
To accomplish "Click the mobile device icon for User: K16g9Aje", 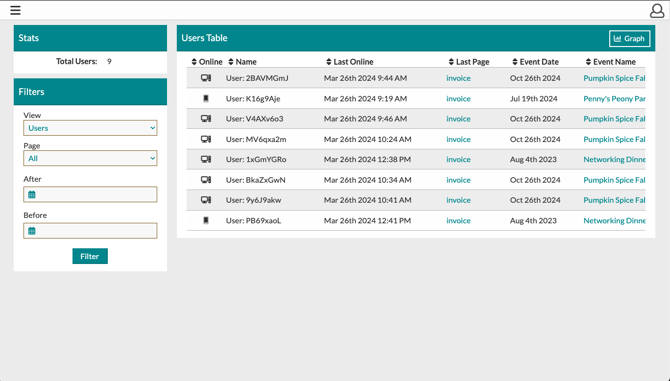I will pyautogui.click(x=206, y=99).
